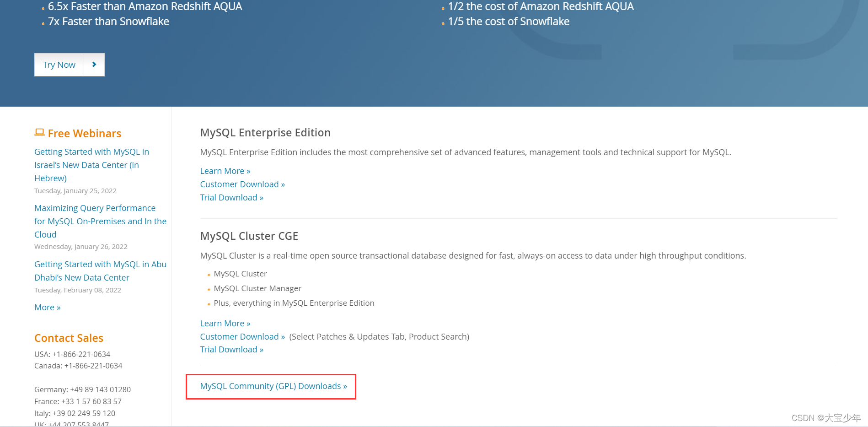Click '6.5x Faster than Amazon Redshift AQUA' text
This screenshot has width=868, height=427.
point(145,6)
